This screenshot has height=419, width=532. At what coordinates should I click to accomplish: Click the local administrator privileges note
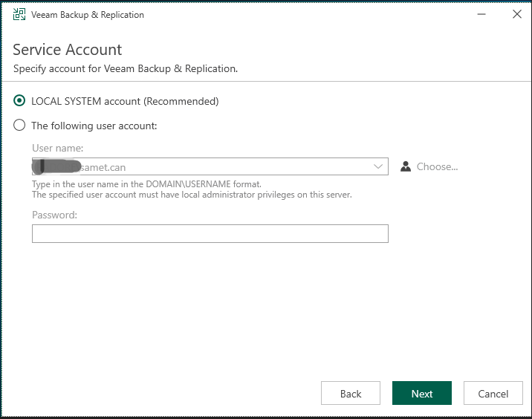192,195
